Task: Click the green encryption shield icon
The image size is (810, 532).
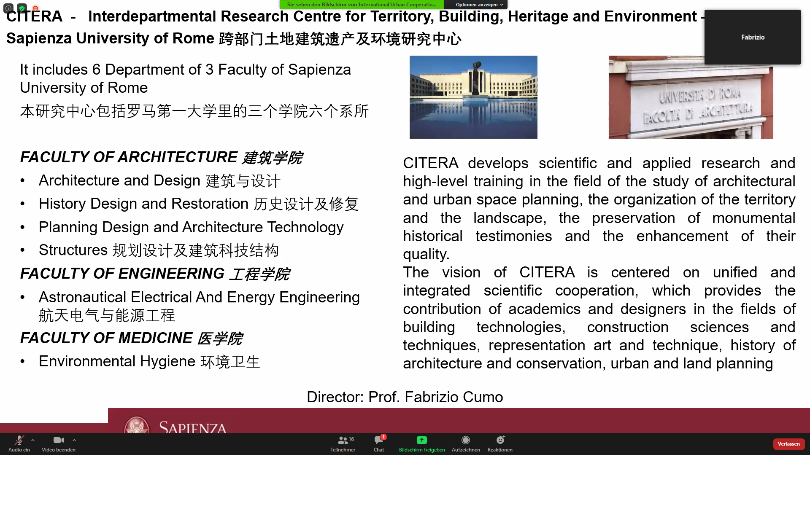Action: click(x=22, y=8)
